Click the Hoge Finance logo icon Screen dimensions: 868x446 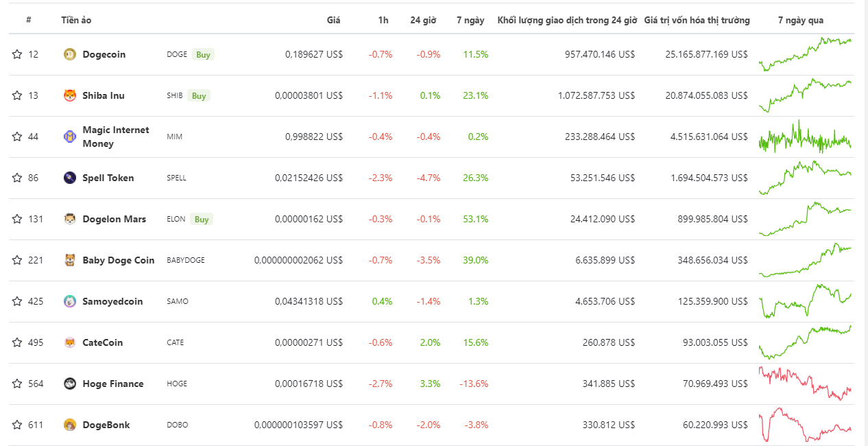click(69, 384)
